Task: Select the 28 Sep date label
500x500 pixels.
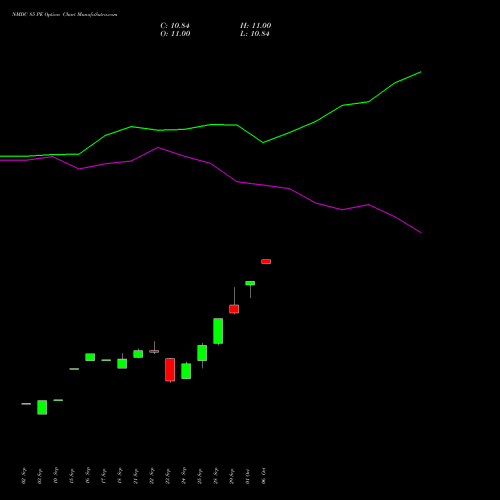Action: click(x=216, y=476)
